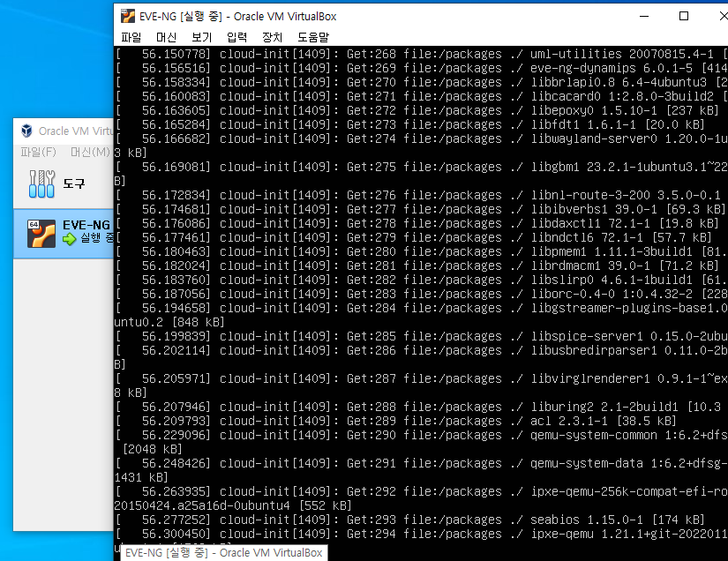Click console line Get:271 libcacard0
Screen dimensions: 728x561
click(421, 96)
